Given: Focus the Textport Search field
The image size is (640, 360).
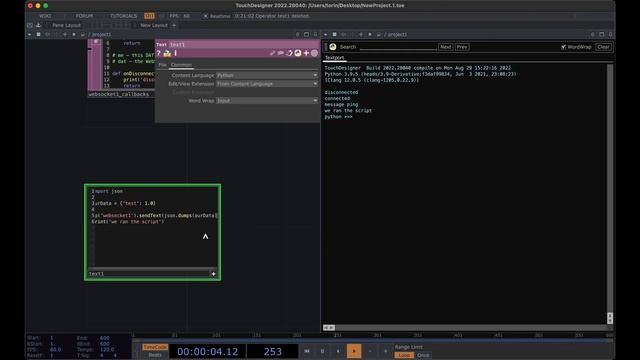Looking at the screenshot, I should click(x=398, y=47).
